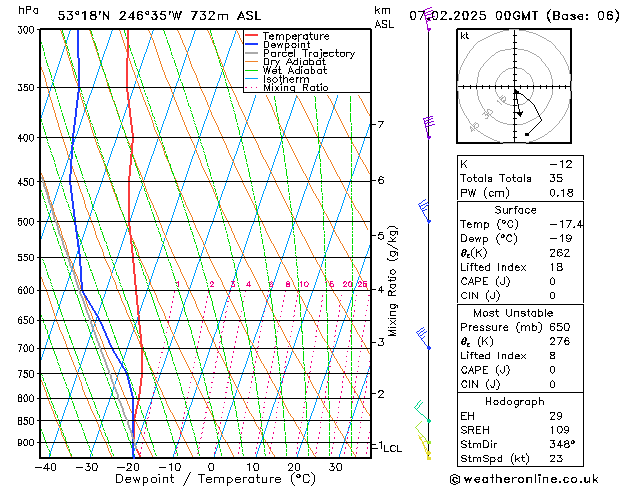Click the blue wind barb near 700 hPa

tap(423, 338)
